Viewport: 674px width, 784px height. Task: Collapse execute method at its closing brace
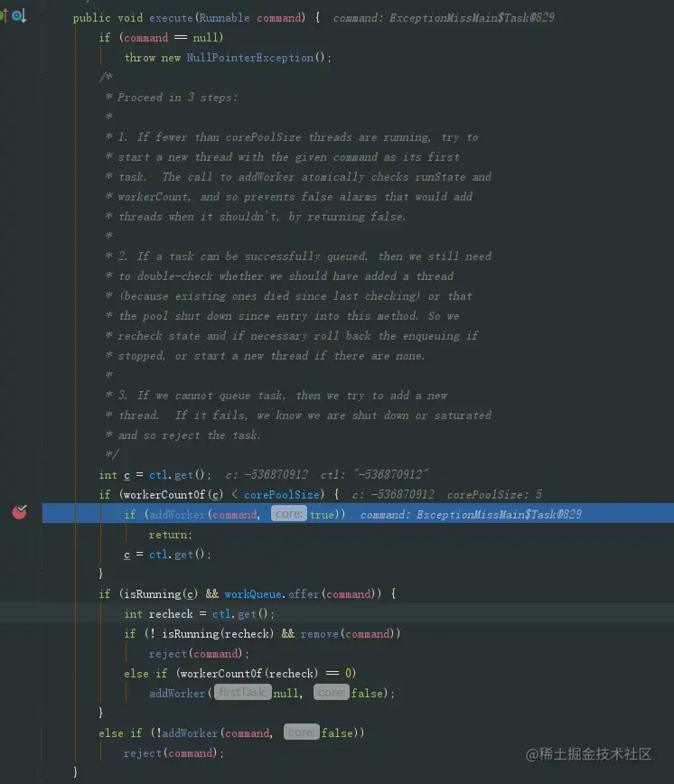click(x=42, y=772)
